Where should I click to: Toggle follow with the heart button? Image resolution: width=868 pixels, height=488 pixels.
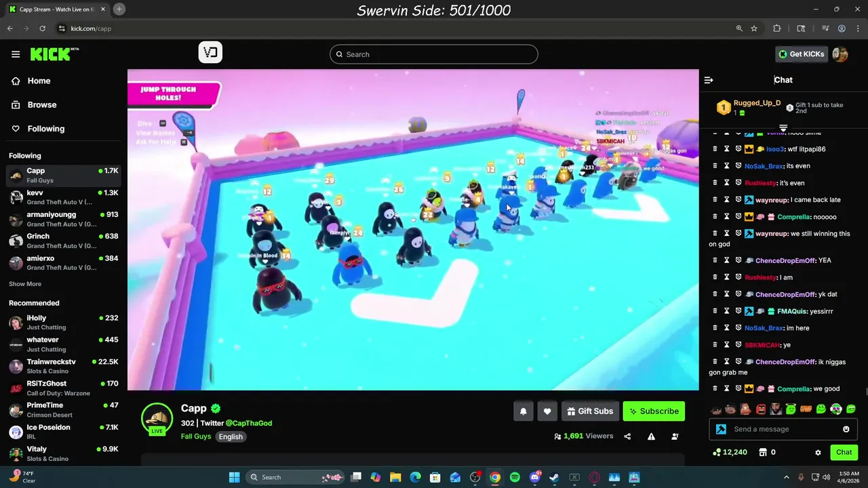(547, 411)
